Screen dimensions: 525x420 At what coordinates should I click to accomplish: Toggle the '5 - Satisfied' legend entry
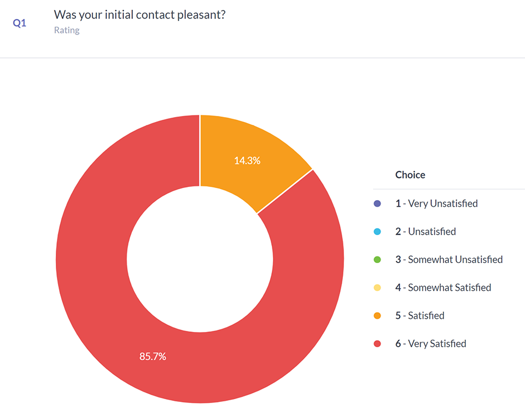click(419, 316)
